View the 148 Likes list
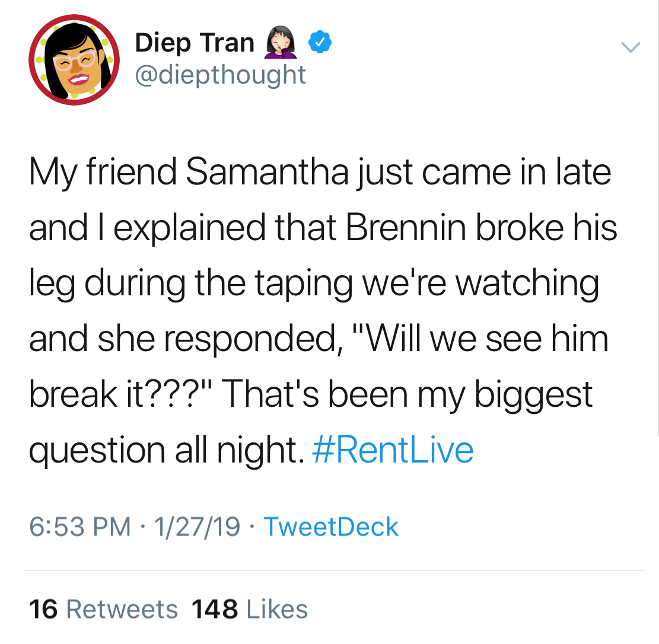 pos(250,609)
